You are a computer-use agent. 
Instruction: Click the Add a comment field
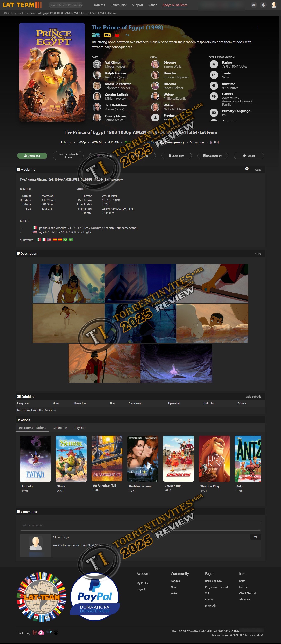(x=140, y=526)
